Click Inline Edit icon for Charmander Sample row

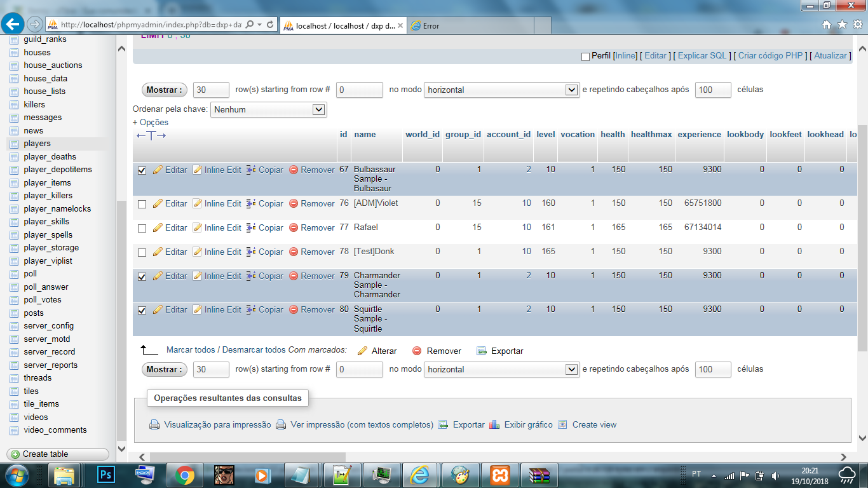pos(197,276)
